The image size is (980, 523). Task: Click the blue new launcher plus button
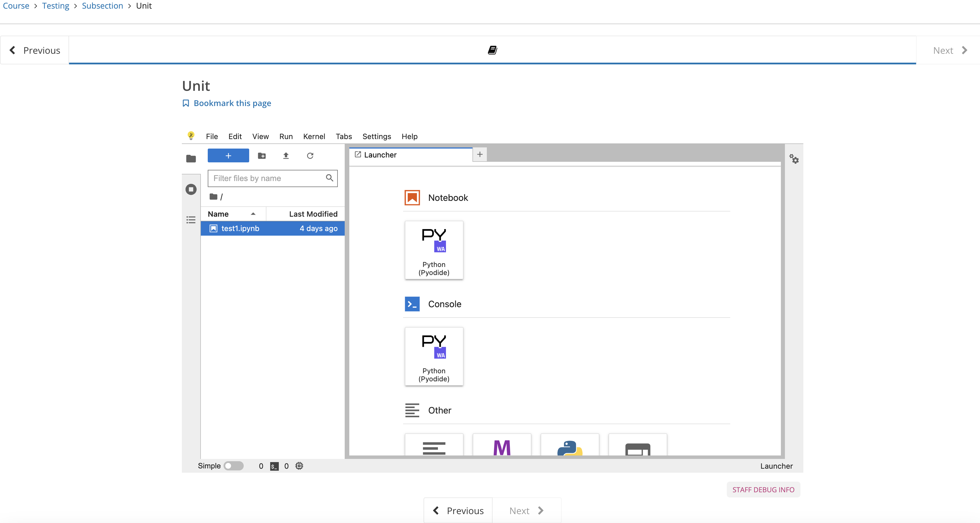[x=228, y=156]
